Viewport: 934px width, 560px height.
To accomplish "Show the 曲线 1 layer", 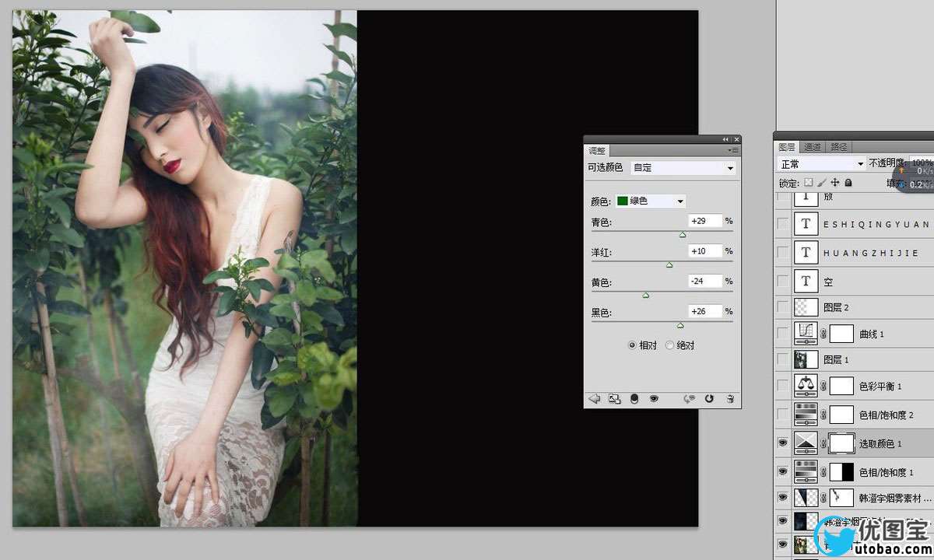I will coord(783,334).
